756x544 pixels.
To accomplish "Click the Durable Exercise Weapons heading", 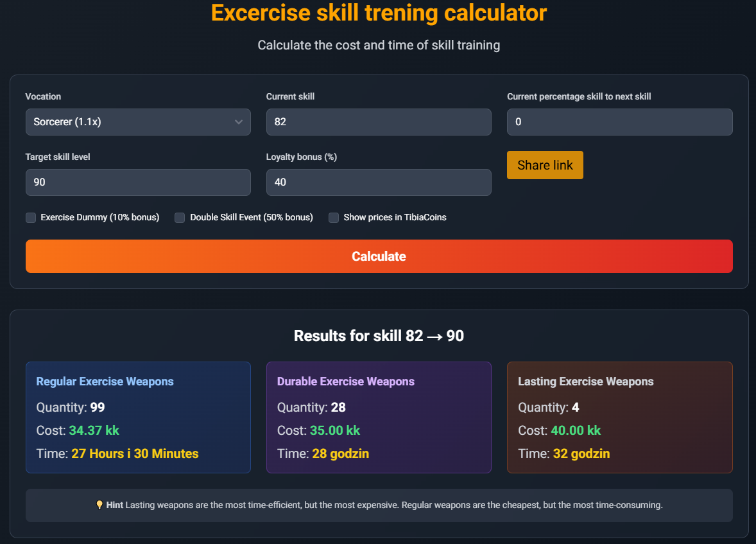I will click(346, 382).
